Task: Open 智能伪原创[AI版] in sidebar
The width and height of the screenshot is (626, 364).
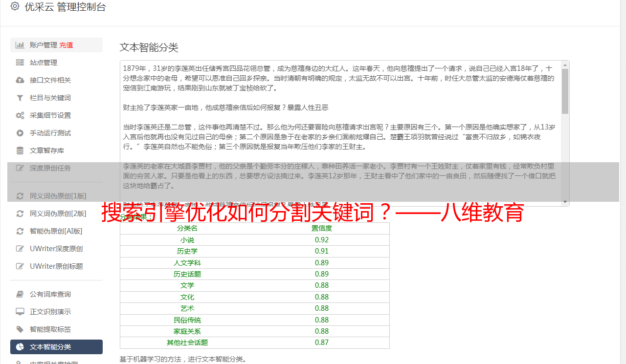Action: point(56,231)
